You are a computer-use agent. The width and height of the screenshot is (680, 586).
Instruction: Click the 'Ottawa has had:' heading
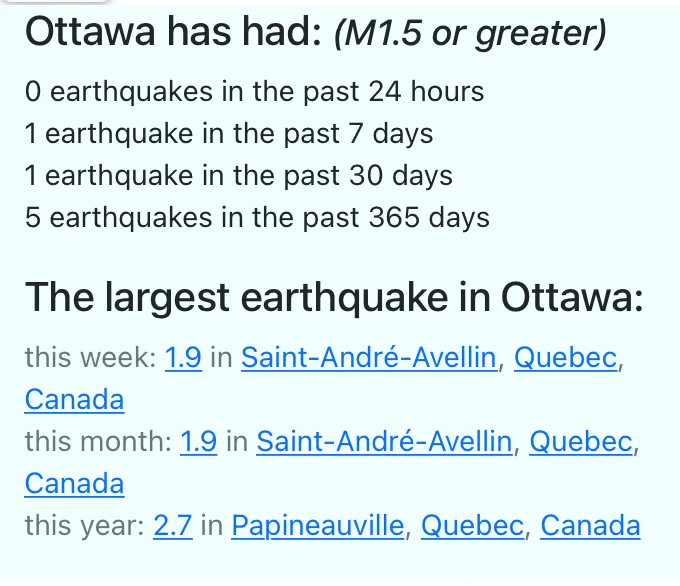pyautogui.click(x=173, y=32)
